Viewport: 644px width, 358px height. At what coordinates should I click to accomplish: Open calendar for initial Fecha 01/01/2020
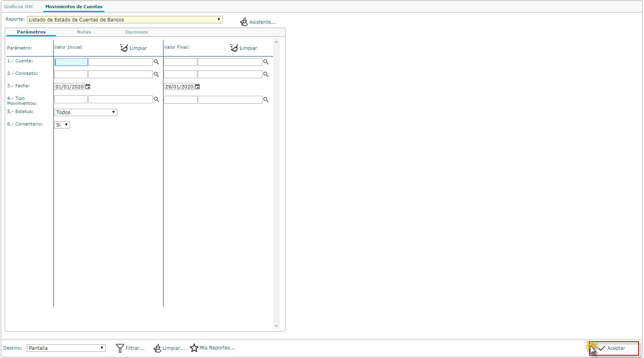point(88,86)
